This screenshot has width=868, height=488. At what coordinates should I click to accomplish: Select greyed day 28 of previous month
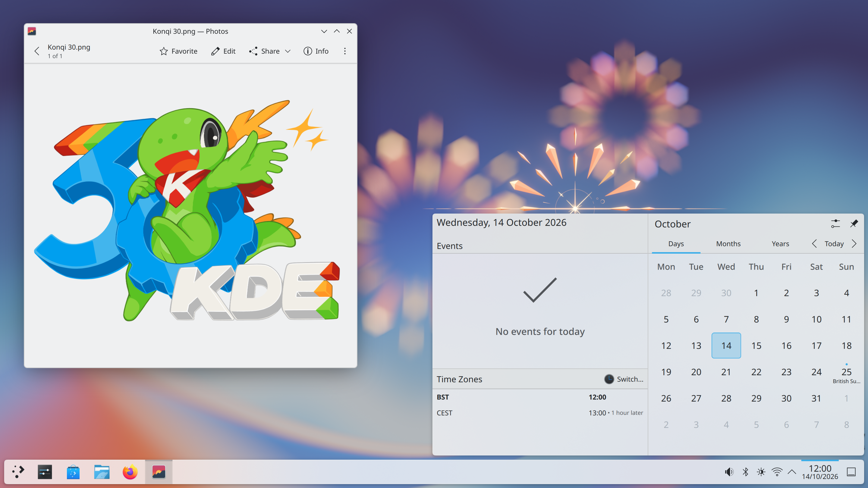(666, 293)
